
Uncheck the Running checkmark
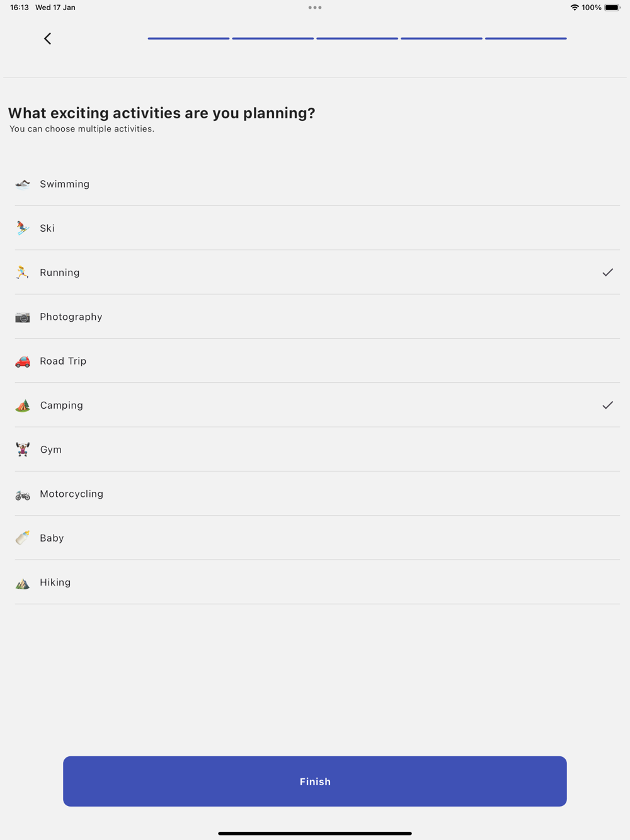click(607, 273)
